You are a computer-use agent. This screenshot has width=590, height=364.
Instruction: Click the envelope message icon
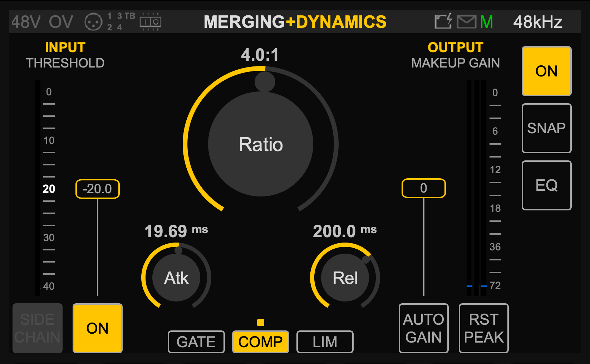[x=467, y=22]
